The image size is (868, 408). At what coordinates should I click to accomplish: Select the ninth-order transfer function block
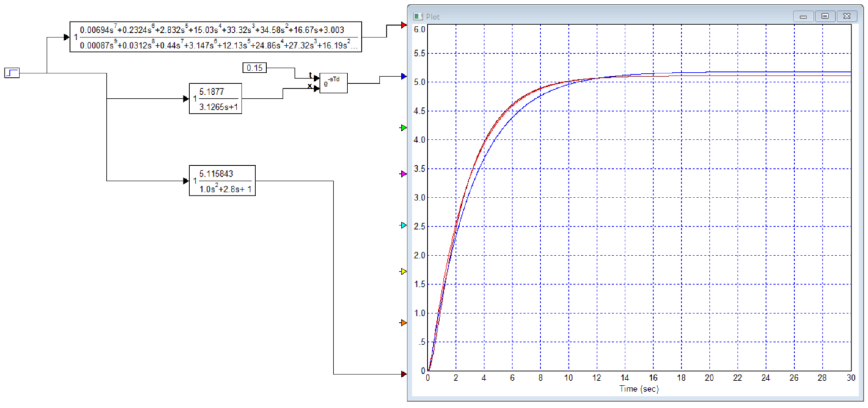216,37
